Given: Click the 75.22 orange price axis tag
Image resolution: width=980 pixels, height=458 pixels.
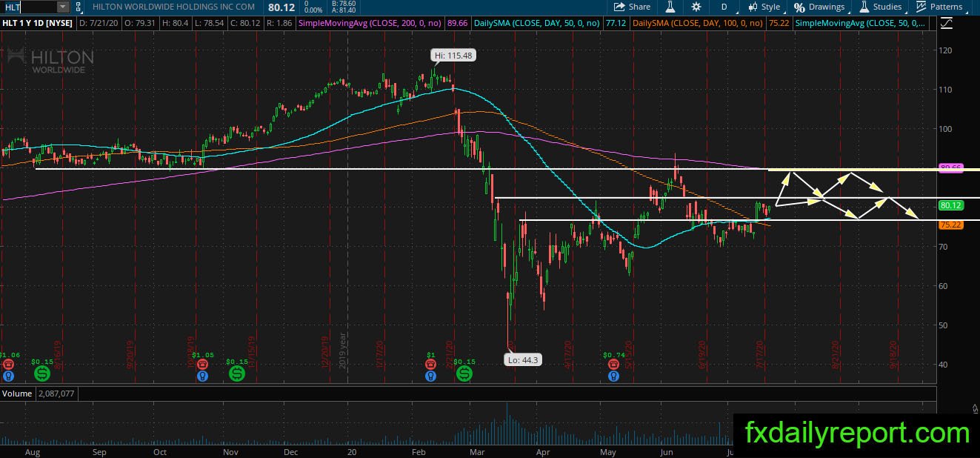Looking at the screenshot, I should (950, 225).
